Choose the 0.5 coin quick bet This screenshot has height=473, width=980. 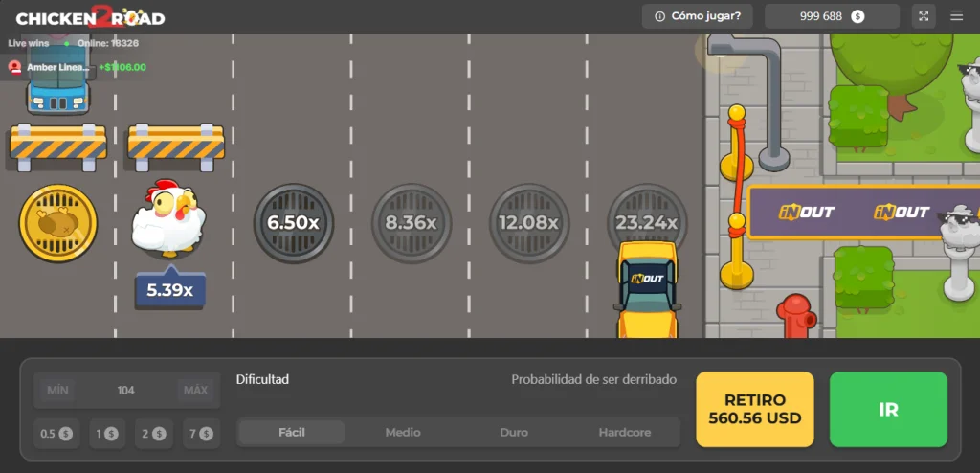pyautogui.click(x=56, y=434)
